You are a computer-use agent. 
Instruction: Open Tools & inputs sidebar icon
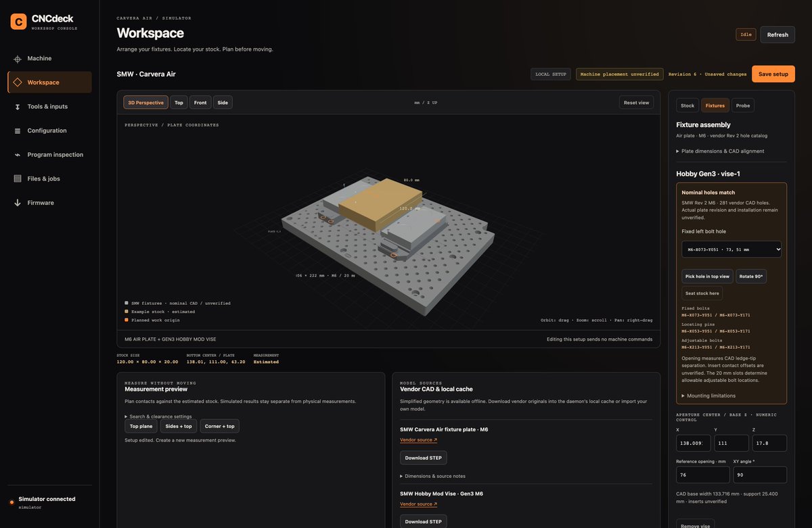18,107
